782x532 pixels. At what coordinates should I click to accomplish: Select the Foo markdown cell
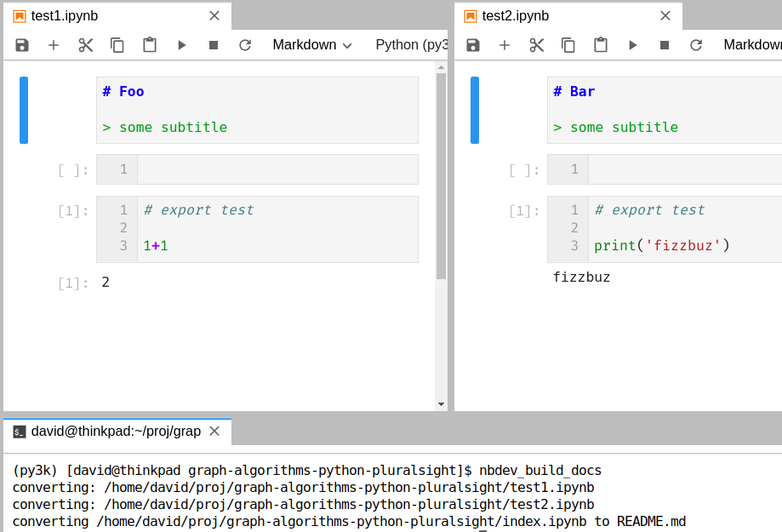255,109
